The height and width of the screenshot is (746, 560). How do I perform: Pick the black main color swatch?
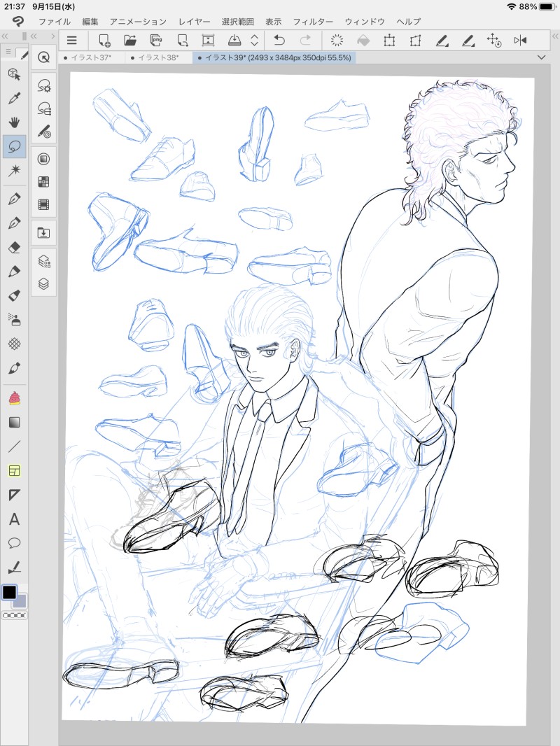click(x=10, y=592)
